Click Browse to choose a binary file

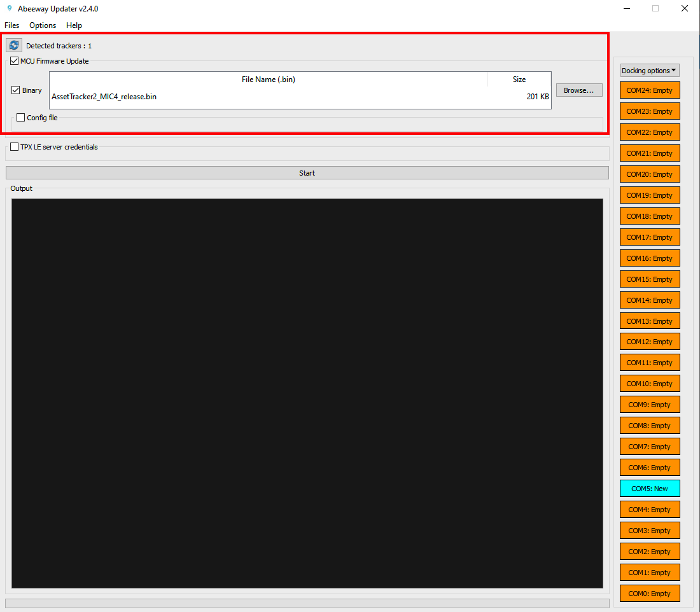coord(579,90)
